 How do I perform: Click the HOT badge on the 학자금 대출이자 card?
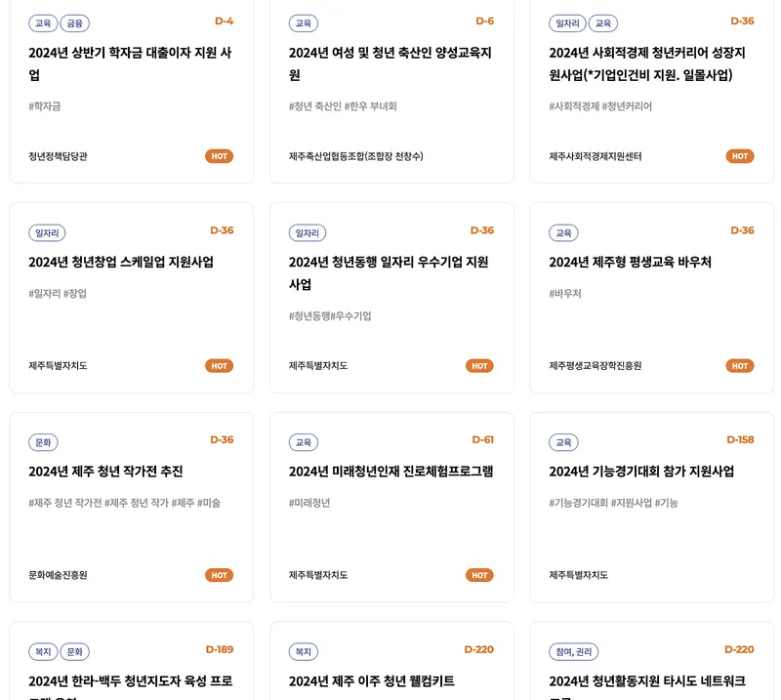coord(219,156)
